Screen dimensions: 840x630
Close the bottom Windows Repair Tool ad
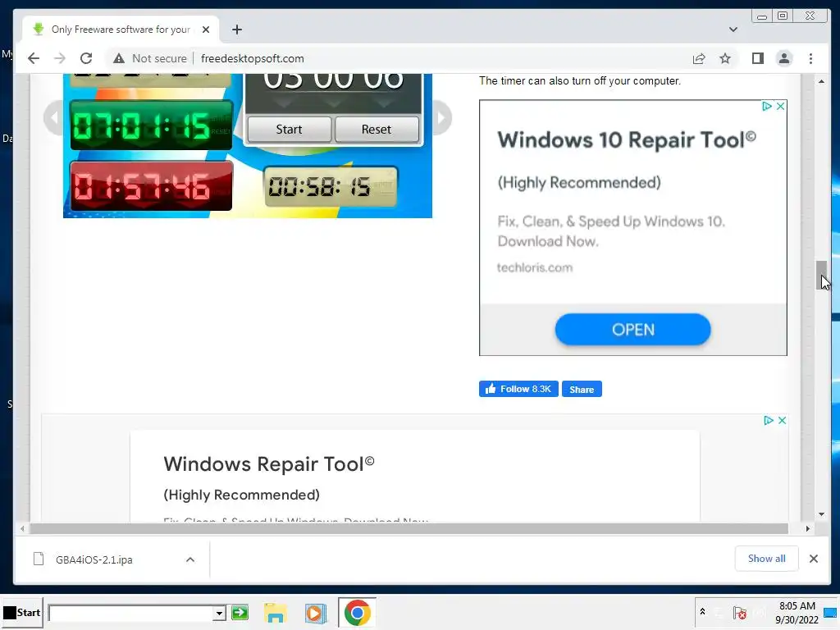pos(782,421)
